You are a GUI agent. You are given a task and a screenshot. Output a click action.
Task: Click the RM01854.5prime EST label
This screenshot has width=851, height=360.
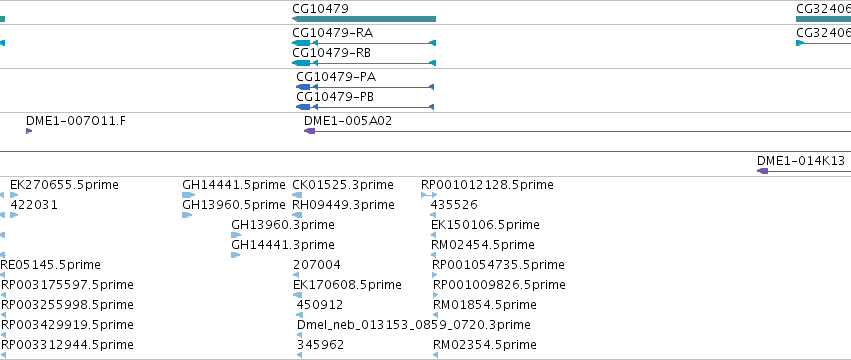coord(485,305)
